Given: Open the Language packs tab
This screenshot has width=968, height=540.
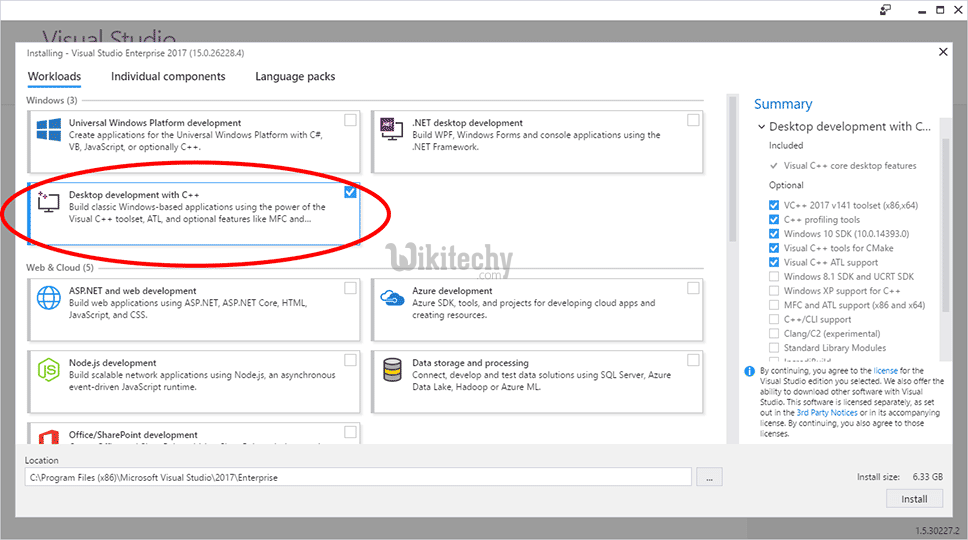Looking at the screenshot, I should (x=295, y=77).
